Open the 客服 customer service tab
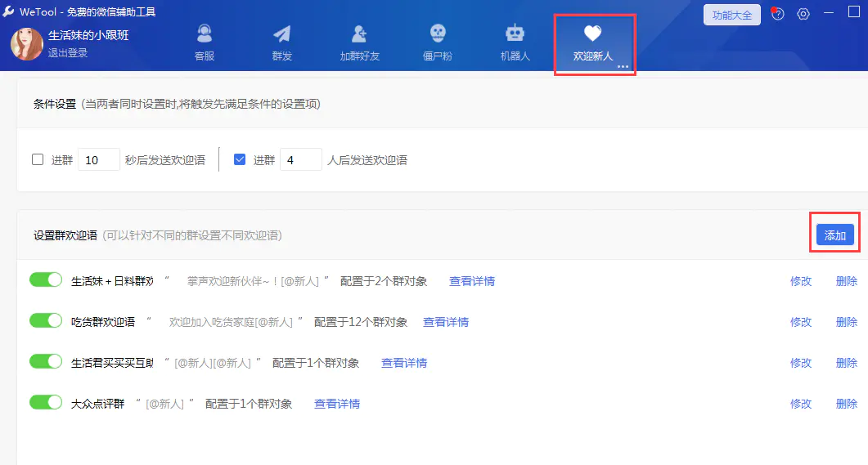 (x=205, y=42)
